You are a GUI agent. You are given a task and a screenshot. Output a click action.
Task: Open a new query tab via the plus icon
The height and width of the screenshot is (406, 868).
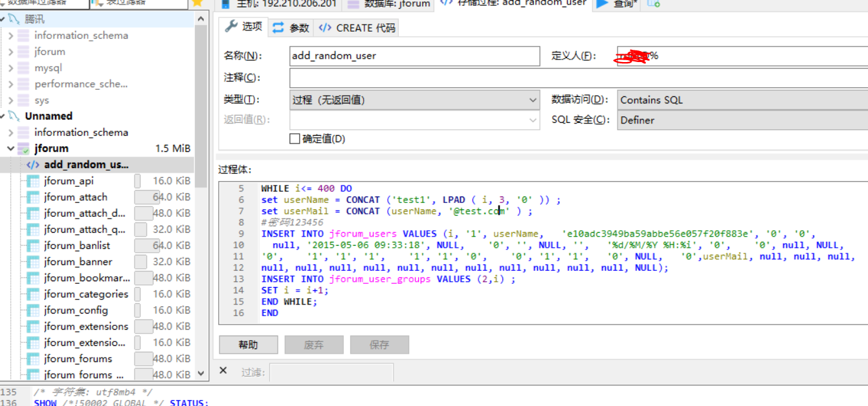[654, 4]
